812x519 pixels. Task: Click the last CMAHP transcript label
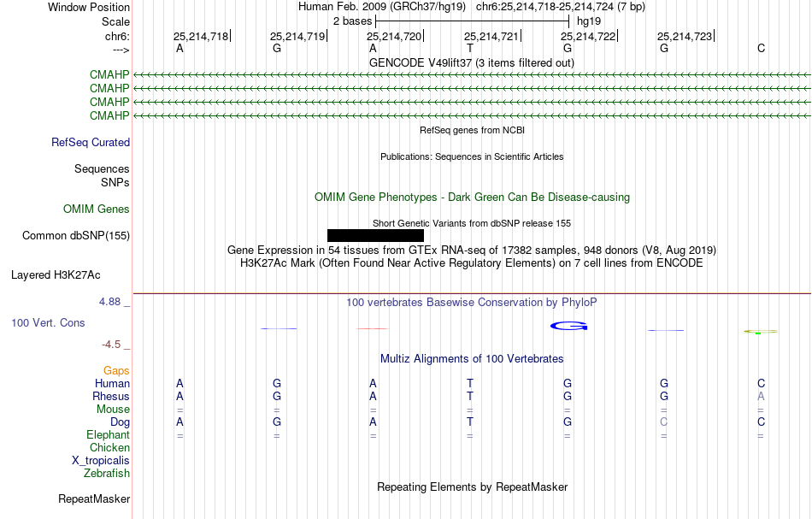(109, 116)
